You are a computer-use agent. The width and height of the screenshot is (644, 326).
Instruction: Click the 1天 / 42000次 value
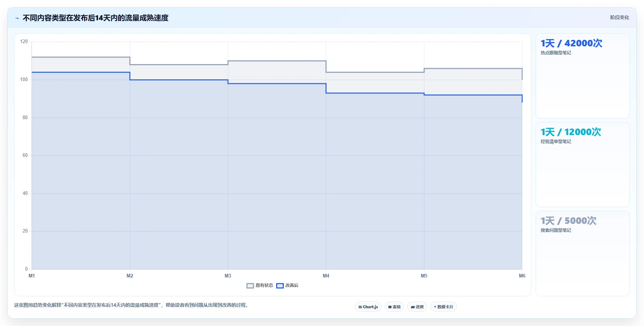pos(571,43)
